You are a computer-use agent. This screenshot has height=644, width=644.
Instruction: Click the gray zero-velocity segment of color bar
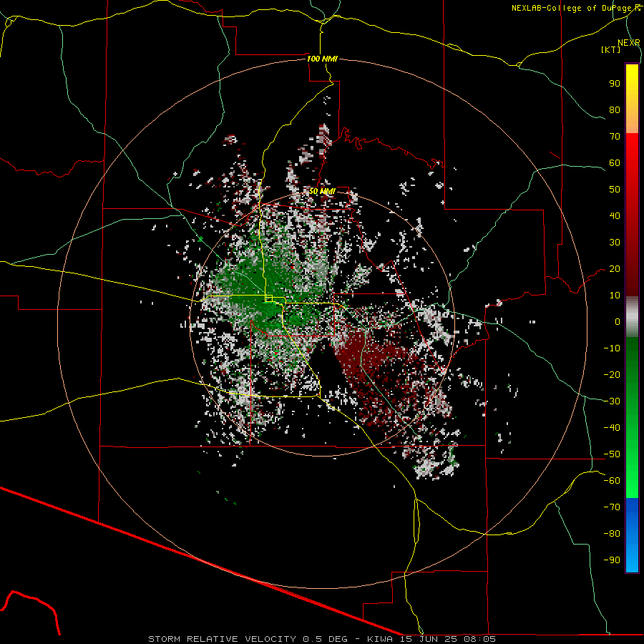tap(632, 316)
